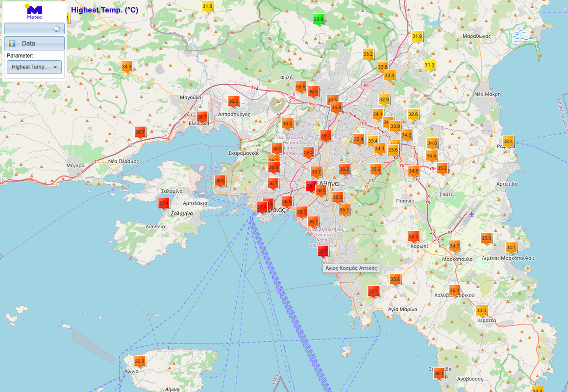Click the 34.1 marker at Λιμένας Μαρκοπούλου
The height and width of the screenshot is (392, 568).
pos(511,248)
